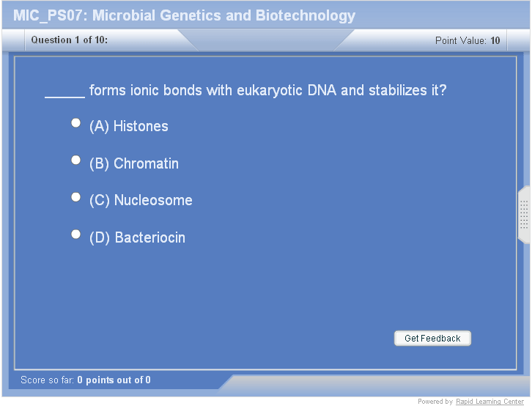Expand the dotted side panel handle
532x406 pixels.
524,214
